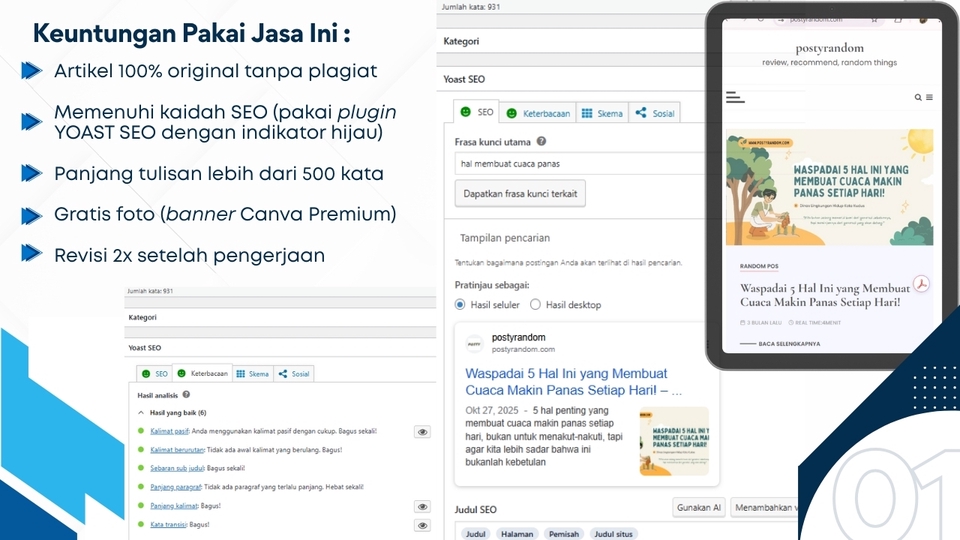Click the REAL TIME:4MENIT read time label
This screenshot has width=960, height=540.
(x=815, y=323)
